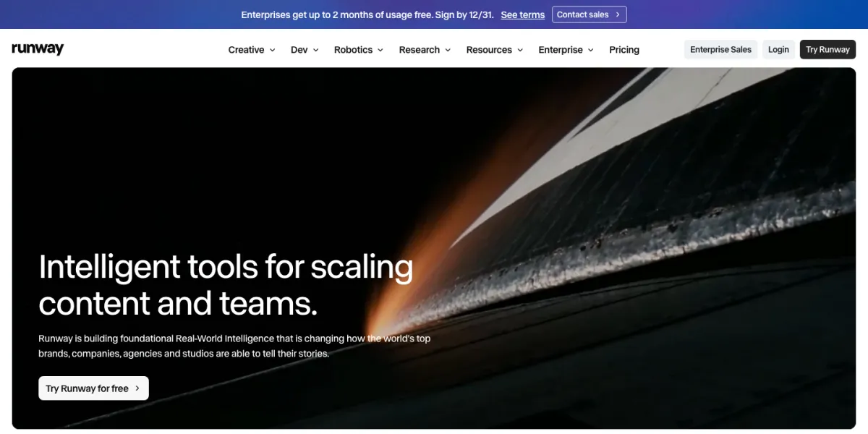The width and height of the screenshot is (868, 434).
Task: Expand the Robotics chevron arrow
Action: pyautogui.click(x=380, y=50)
